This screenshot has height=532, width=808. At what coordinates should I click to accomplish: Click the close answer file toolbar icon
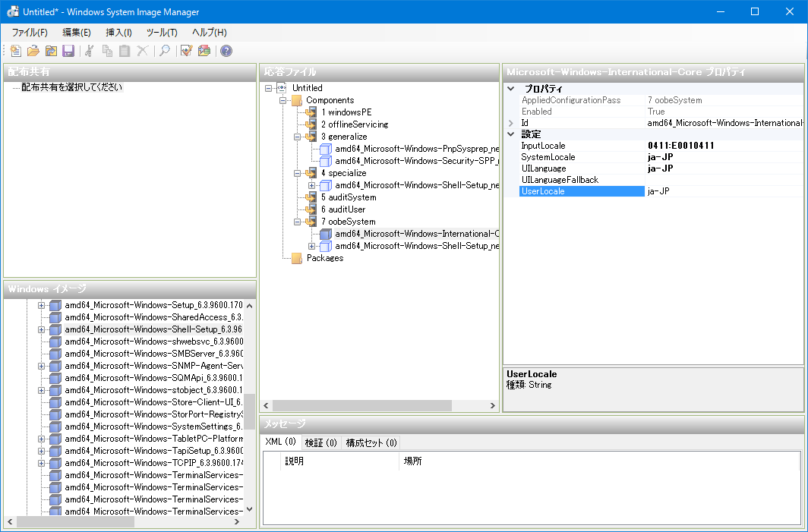(50, 51)
